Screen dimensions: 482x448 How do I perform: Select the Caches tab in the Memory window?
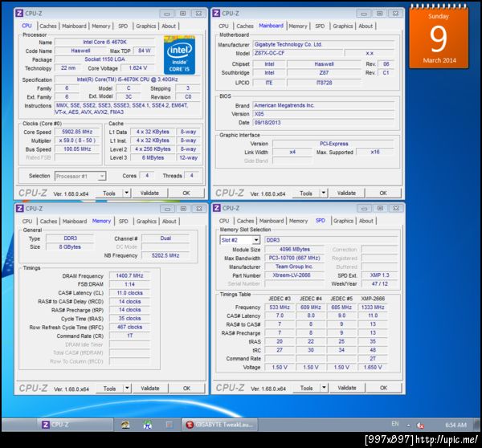tap(48, 222)
